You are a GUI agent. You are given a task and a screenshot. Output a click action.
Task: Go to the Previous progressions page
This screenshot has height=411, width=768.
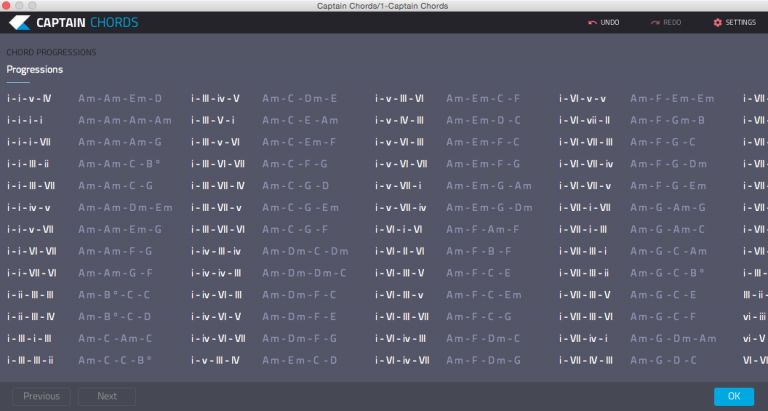tap(41, 396)
